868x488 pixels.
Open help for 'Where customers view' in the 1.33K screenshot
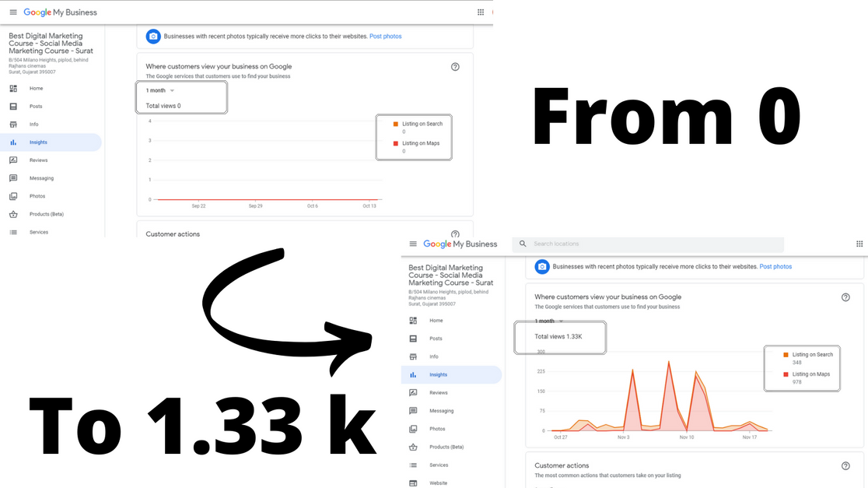coord(845,297)
